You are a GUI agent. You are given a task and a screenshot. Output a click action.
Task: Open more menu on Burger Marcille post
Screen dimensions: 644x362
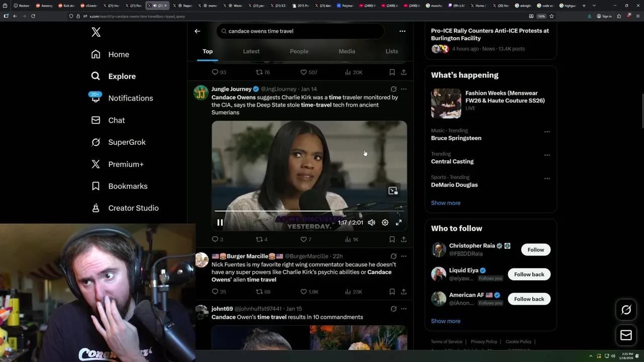[404, 256]
